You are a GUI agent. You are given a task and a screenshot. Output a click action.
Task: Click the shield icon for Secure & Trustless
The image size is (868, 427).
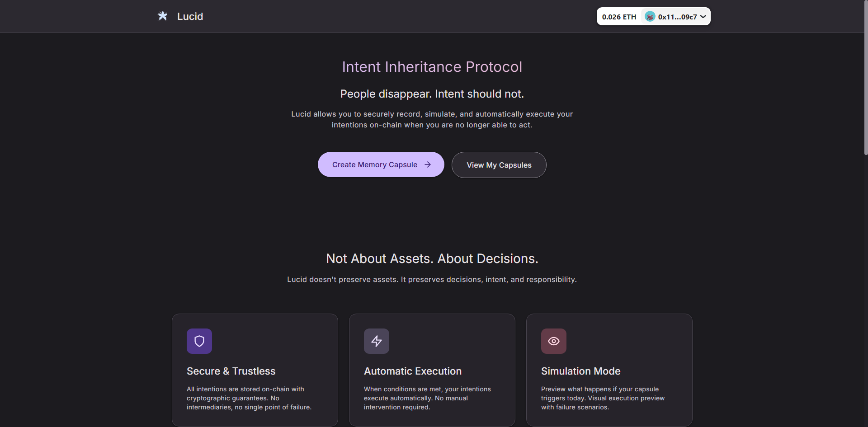199,341
